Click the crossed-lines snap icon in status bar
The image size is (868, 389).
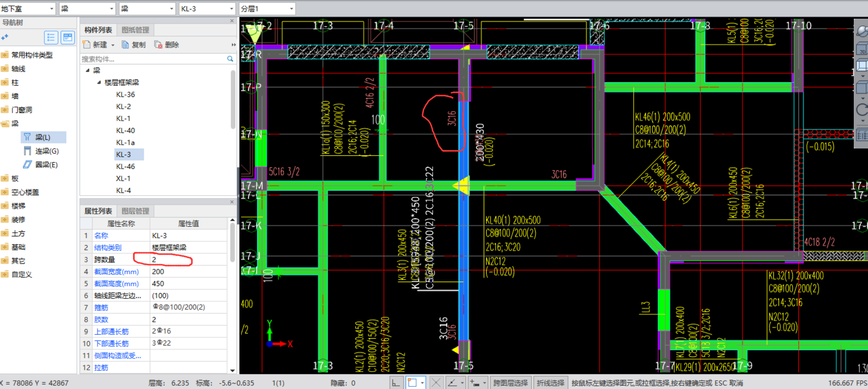coord(436,383)
